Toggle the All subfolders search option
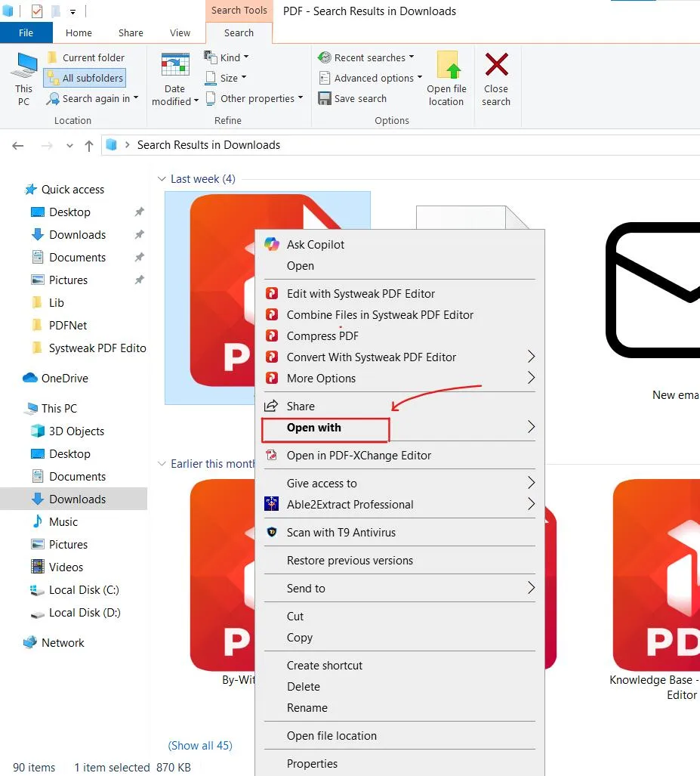 85,78
